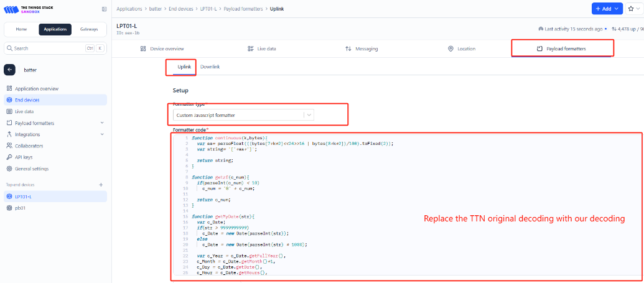Open General settings
Image resolution: width=644 pixels, height=283 pixels.
pyautogui.click(x=55, y=169)
